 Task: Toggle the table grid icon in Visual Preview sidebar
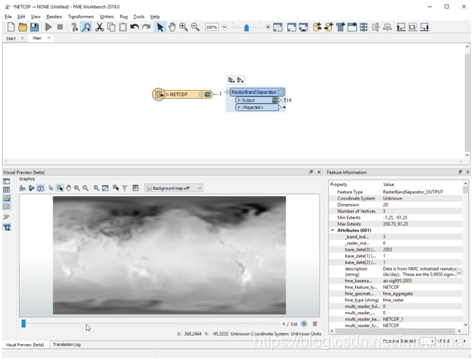(7, 190)
